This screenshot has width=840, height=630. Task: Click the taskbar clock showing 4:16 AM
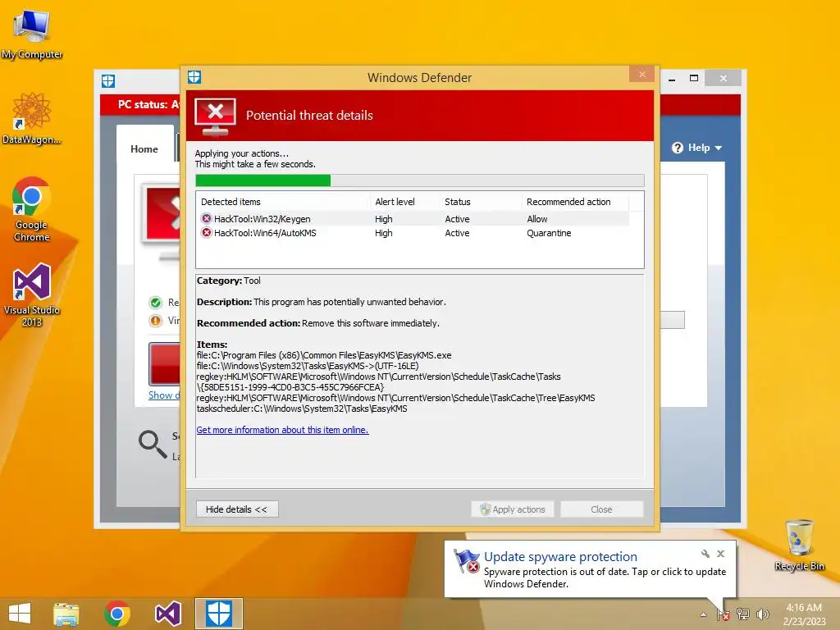(804, 614)
